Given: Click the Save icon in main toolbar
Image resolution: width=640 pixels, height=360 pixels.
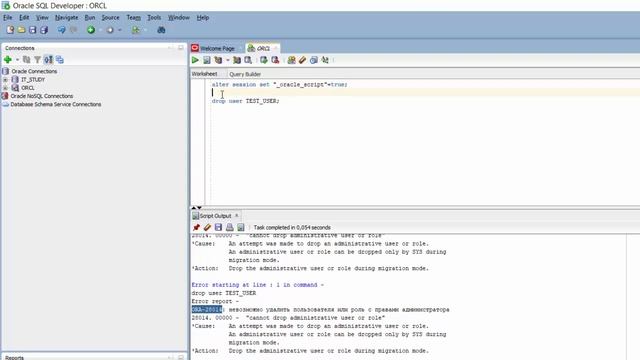Looking at the screenshot, I should [x=33, y=30].
